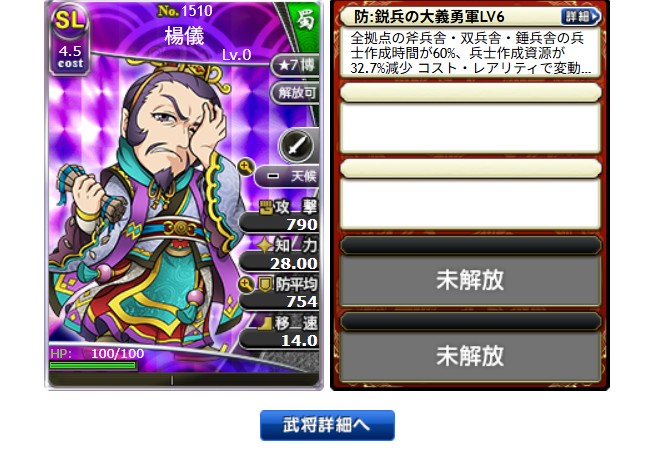
Task: Click the boot icon beside 移速
Action: [265, 323]
